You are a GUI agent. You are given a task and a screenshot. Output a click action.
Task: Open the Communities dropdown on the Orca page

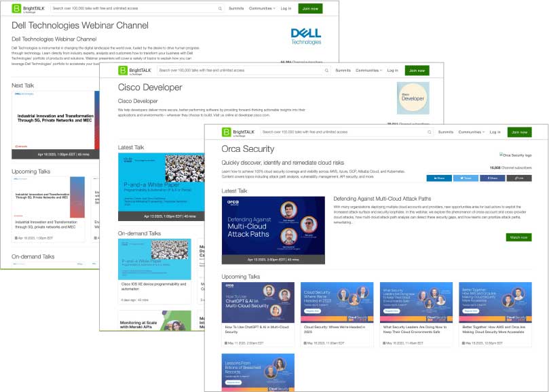(x=470, y=133)
